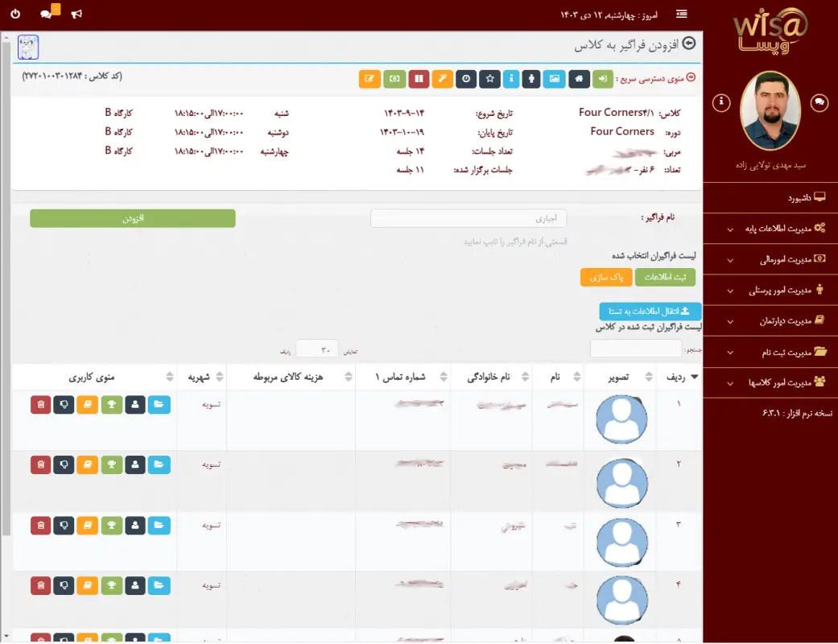The width and height of the screenshot is (838, 644).
Task: Expand مدیریت اطلاعات پایه menu
Action: point(770,229)
